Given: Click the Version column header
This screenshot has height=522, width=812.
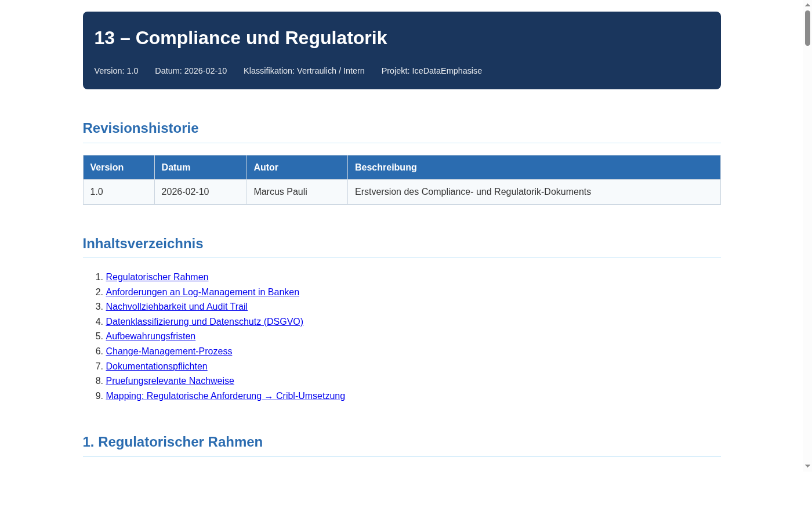Looking at the screenshot, I should (107, 167).
